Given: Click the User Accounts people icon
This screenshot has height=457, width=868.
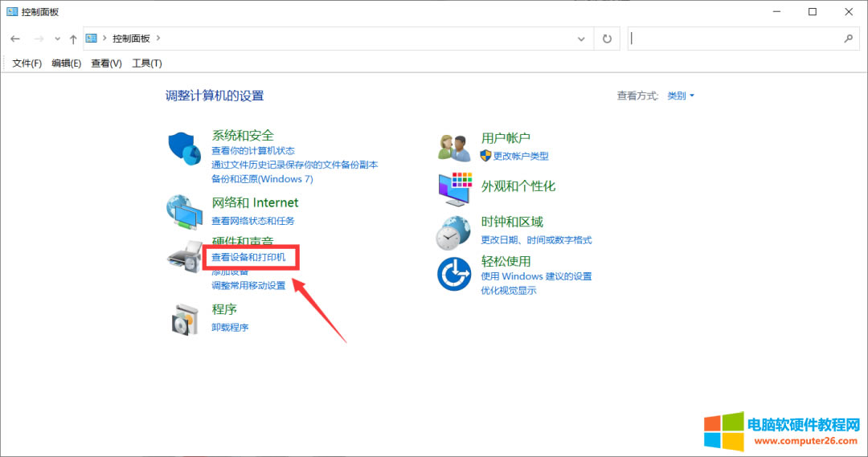Looking at the screenshot, I should click(x=454, y=147).
